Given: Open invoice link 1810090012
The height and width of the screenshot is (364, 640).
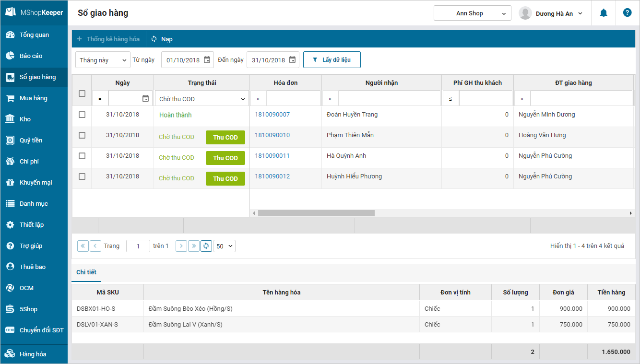Looking at the screenshot, I should [x=273, y=176].
